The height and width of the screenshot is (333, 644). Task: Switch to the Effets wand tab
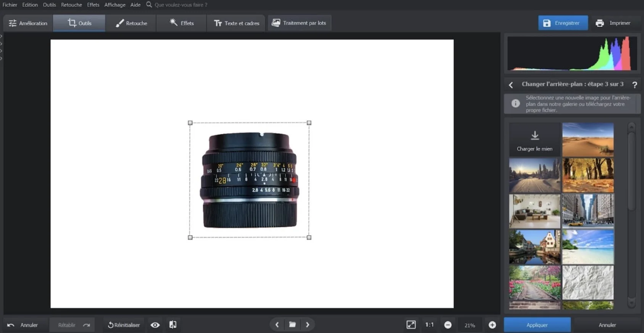pyautogui.click(x=182, y=23)
